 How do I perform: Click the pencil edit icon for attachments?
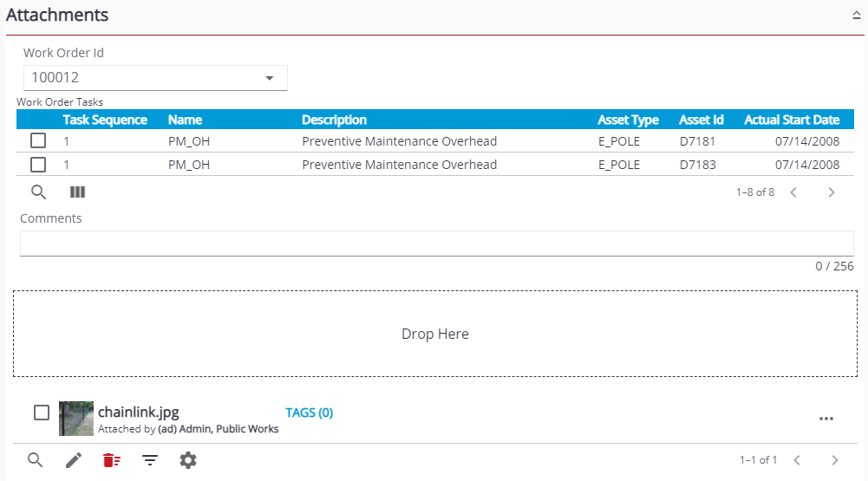[74, 460]
